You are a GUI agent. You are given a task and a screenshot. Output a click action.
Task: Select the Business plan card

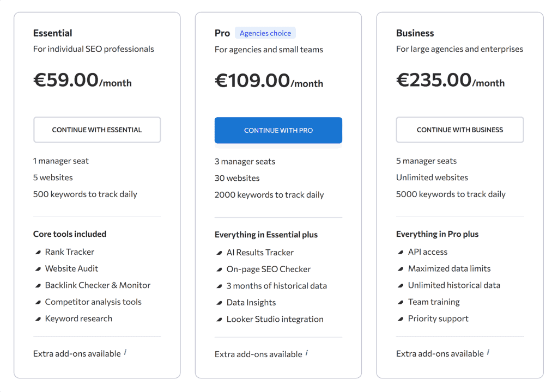tap(460, 196)
